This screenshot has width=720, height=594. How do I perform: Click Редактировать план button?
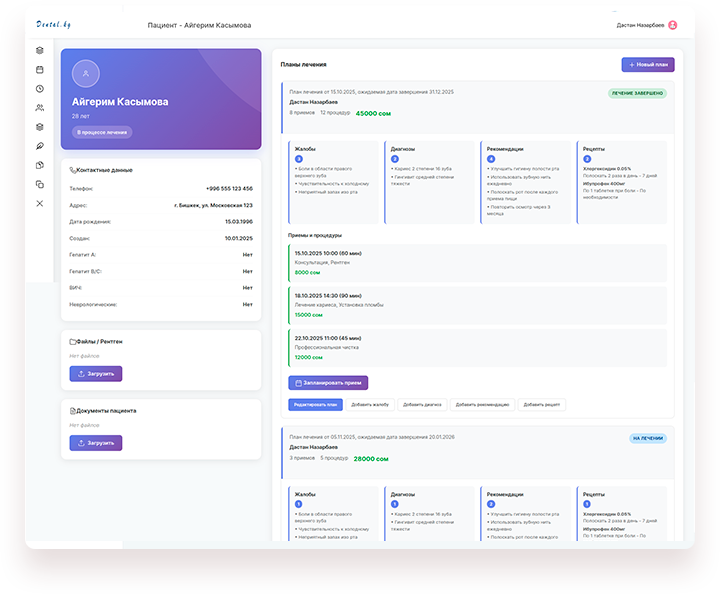point(315,405)
